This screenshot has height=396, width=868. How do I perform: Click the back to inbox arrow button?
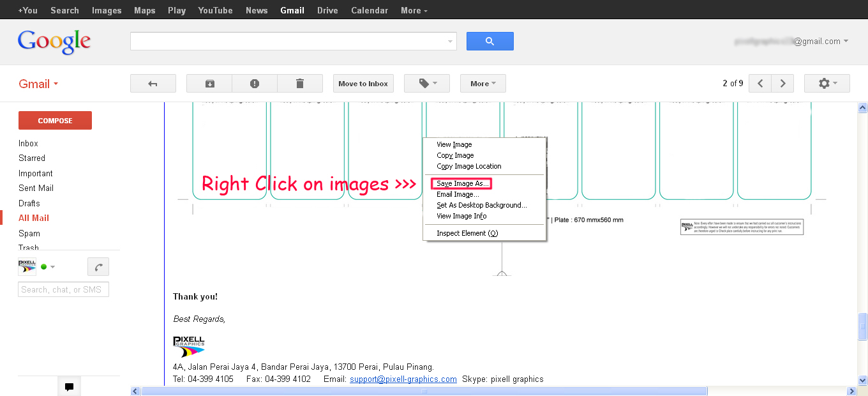pyautogui.click(x=153, y=84)
